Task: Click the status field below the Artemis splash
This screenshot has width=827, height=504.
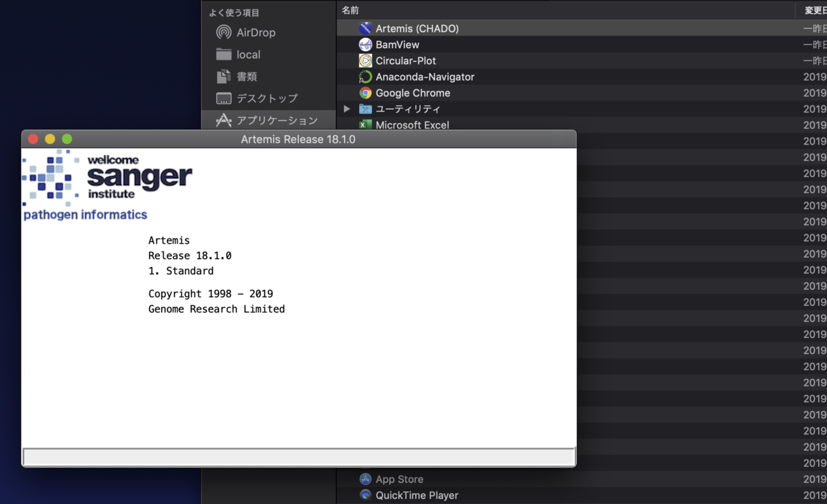Action: pyautogui.click(x=300, y=456)
